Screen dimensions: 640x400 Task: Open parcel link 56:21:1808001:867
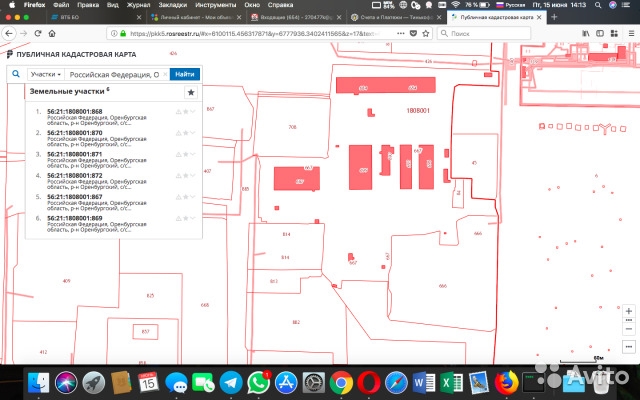(74, 197)
